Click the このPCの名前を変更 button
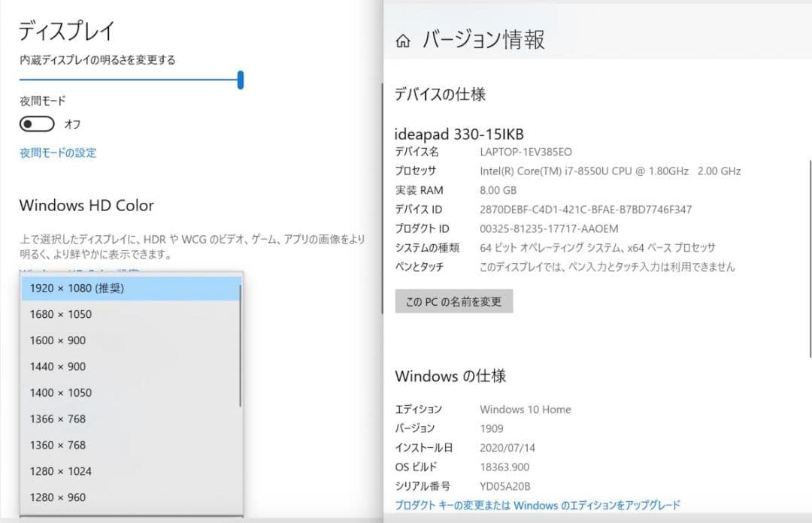812x523 pixels. 454,301
